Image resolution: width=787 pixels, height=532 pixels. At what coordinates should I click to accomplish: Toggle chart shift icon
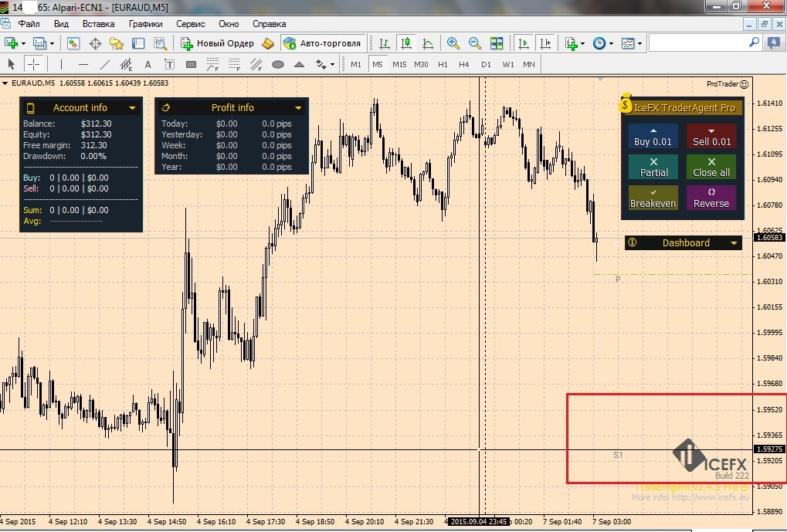point(545,44)
